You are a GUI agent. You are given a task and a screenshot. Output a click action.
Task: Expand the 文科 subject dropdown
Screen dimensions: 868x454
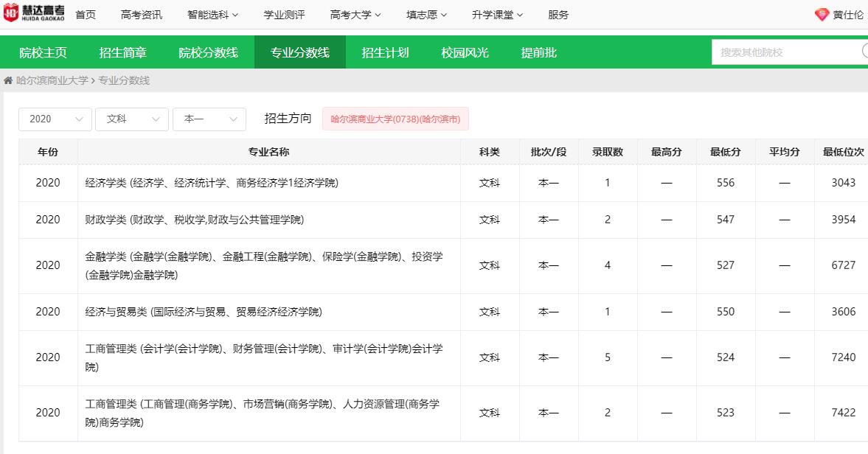(132, 119)
